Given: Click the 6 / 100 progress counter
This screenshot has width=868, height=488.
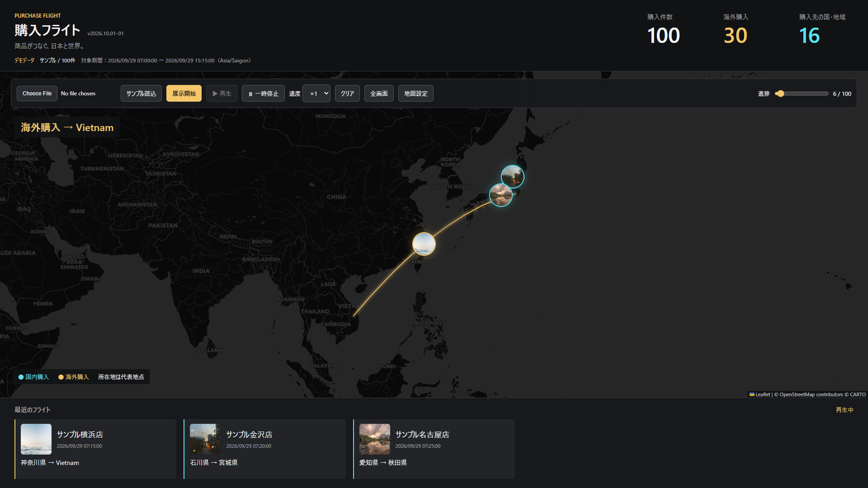Looking at the screenshot, I should click(842, 94).
